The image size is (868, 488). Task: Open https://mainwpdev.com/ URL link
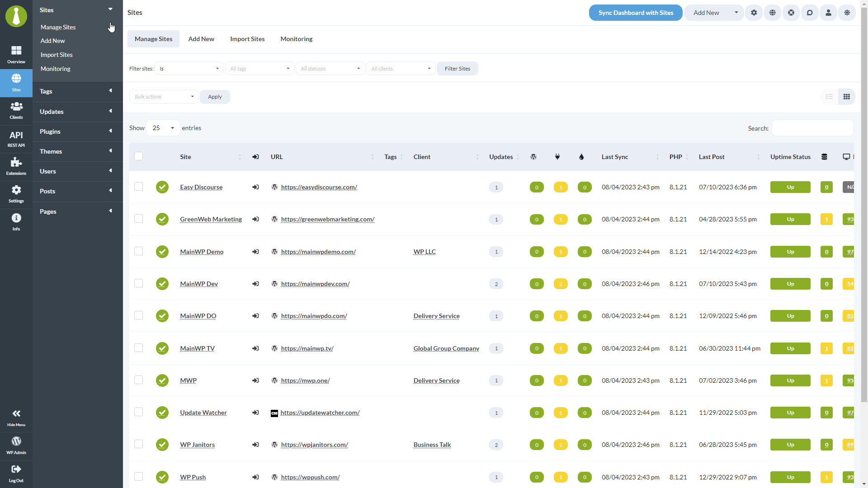coord(315,284)
